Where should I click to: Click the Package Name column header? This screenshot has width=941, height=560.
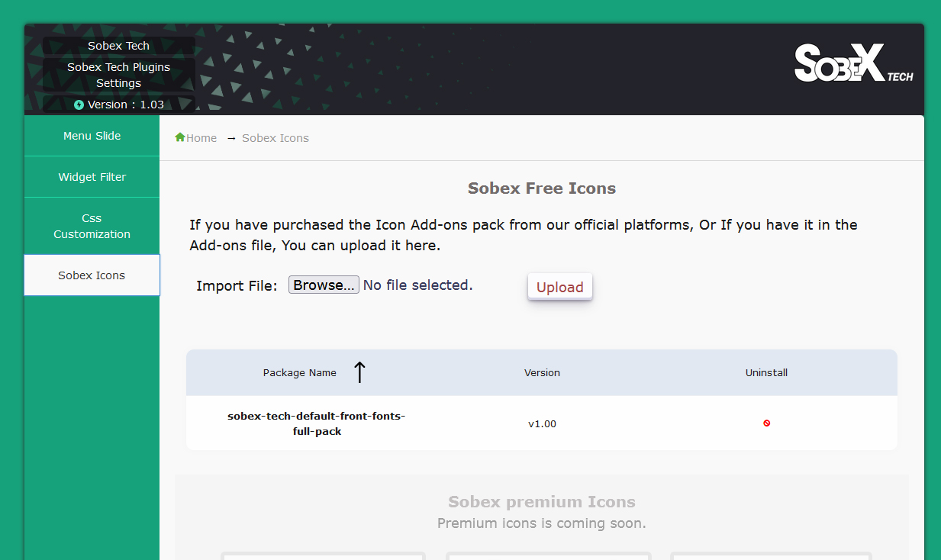(x=300, y=373)
